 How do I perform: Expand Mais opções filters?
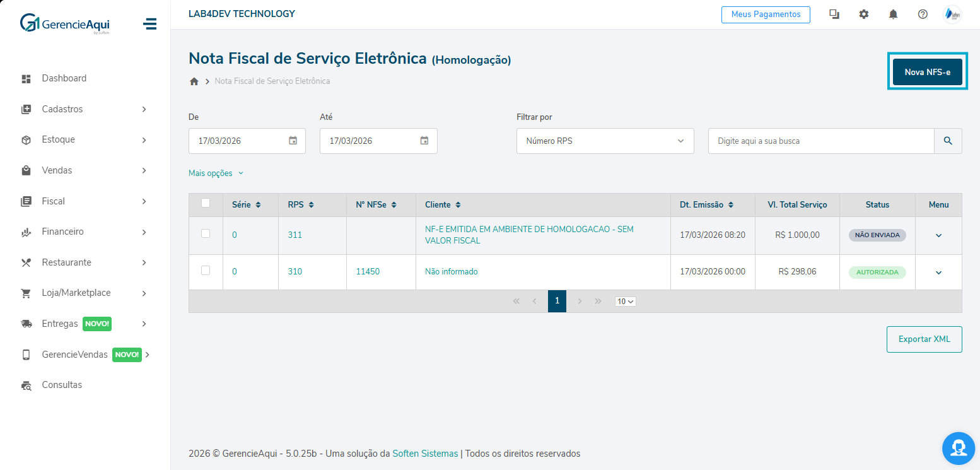pyautogui.click(x=216, y=173)
